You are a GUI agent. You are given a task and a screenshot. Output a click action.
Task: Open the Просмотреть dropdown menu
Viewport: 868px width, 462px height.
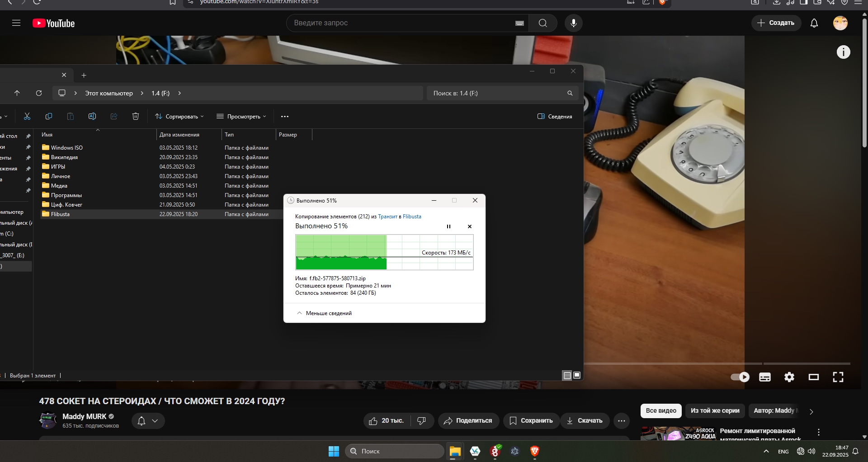click(x=241, y=117)
